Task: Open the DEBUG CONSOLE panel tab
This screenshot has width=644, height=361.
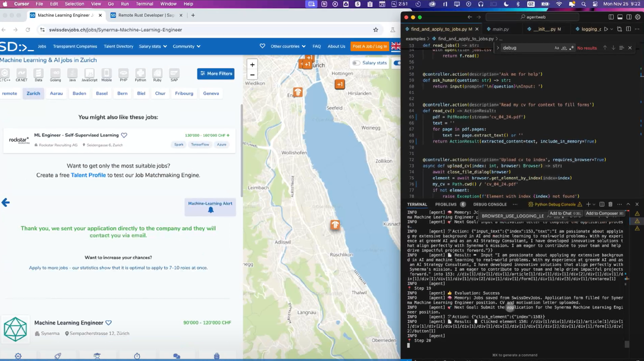Action: click(489, 204)
